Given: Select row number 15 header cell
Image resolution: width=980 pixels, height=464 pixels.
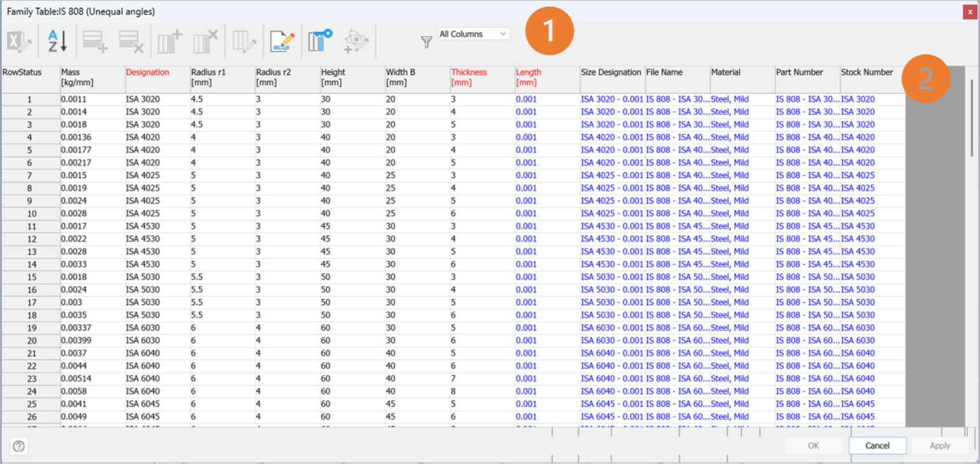Looking at the screenshot, I should [x=31, y=277].
